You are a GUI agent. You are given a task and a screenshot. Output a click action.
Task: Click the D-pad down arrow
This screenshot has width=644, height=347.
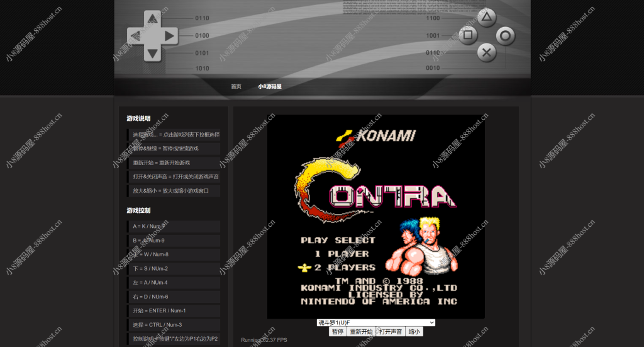point(152,54)
